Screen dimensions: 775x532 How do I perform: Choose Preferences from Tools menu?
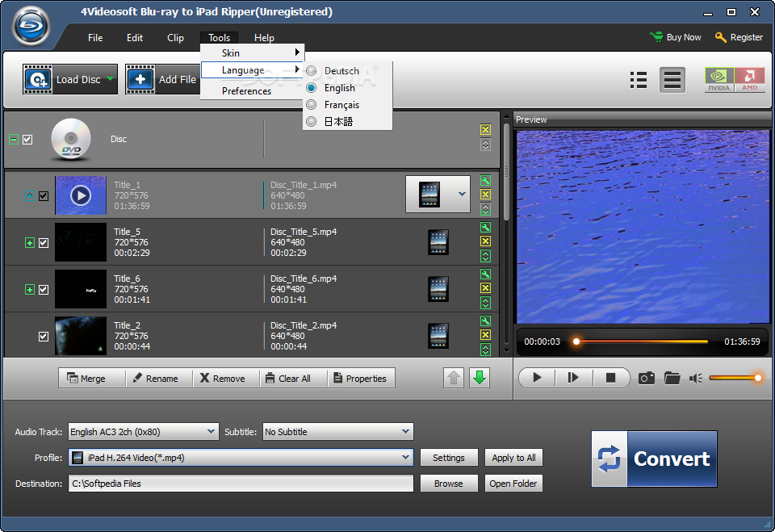(x=253, y=91)
